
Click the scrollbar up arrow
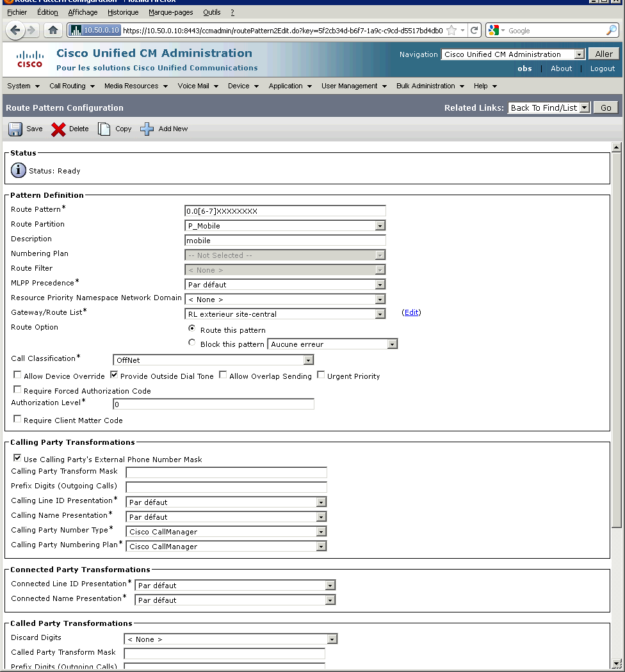(617, 147)
